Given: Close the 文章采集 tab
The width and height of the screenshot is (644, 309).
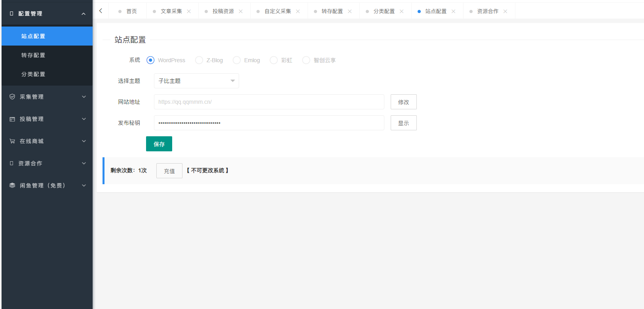Looking at the screenshot, I should tap(189, 11).
